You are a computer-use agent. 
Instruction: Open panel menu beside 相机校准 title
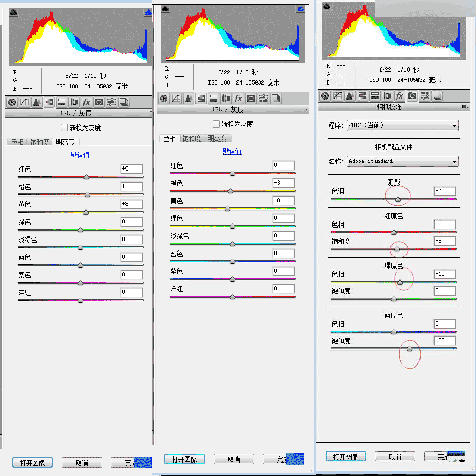(465, 107)
